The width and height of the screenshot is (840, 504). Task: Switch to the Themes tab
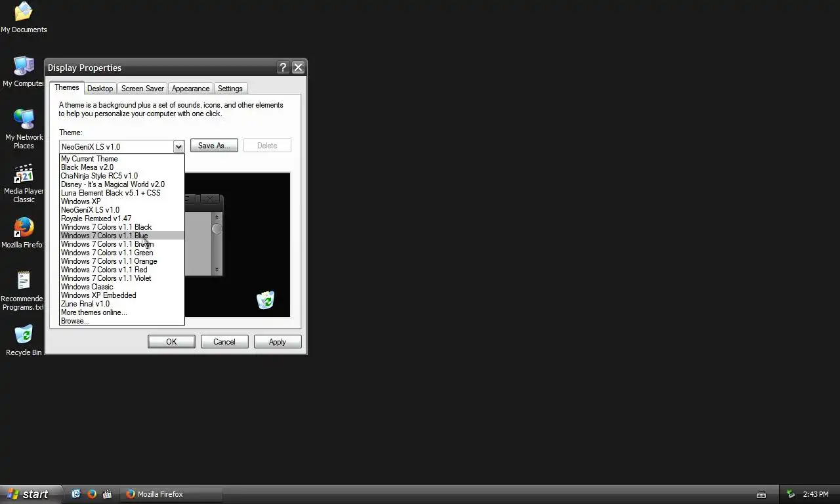67,87
